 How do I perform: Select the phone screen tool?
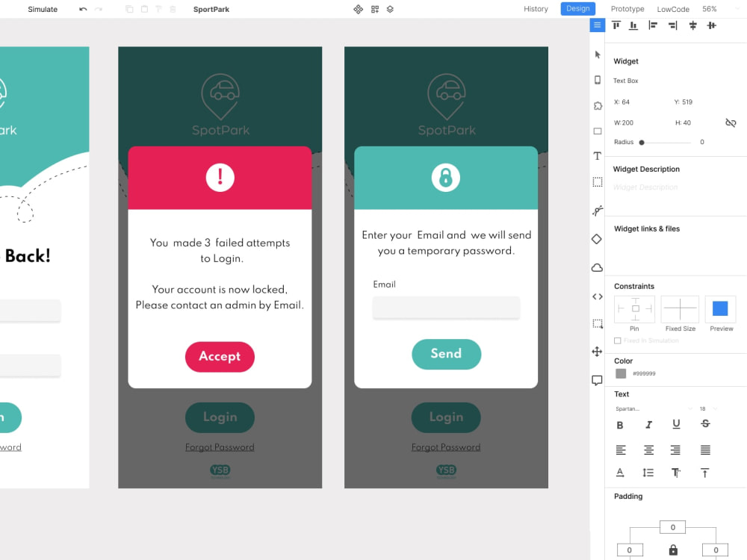pos(598,80)
